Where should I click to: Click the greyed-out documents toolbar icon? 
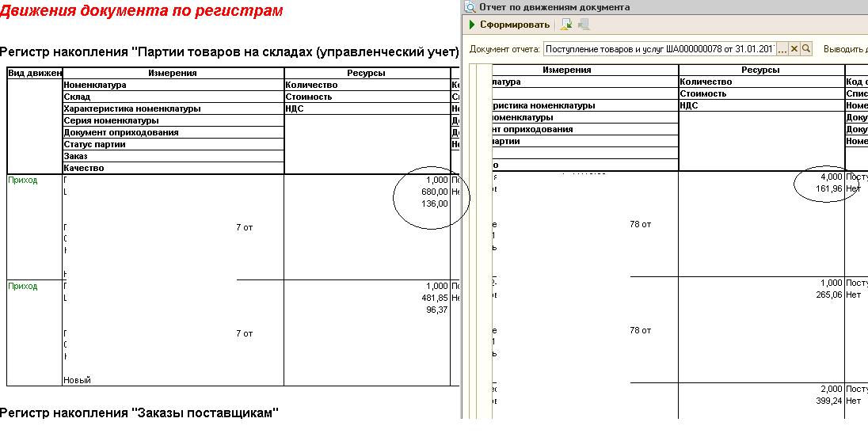pyautogui.click(x=584, y=25)
